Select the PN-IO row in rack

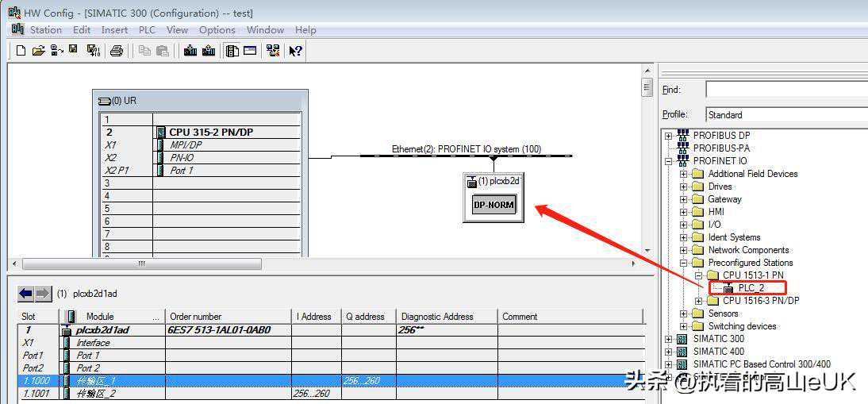coord(201,158)
